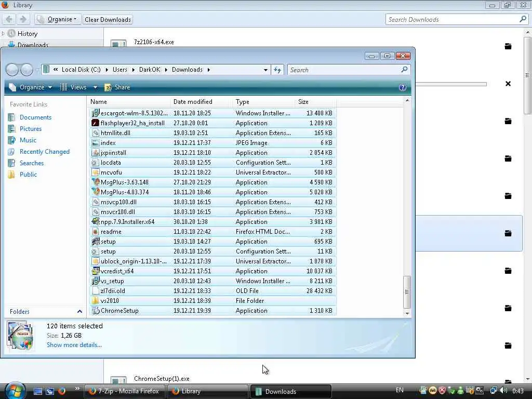Open the Organize menu in Explorer

31,87
